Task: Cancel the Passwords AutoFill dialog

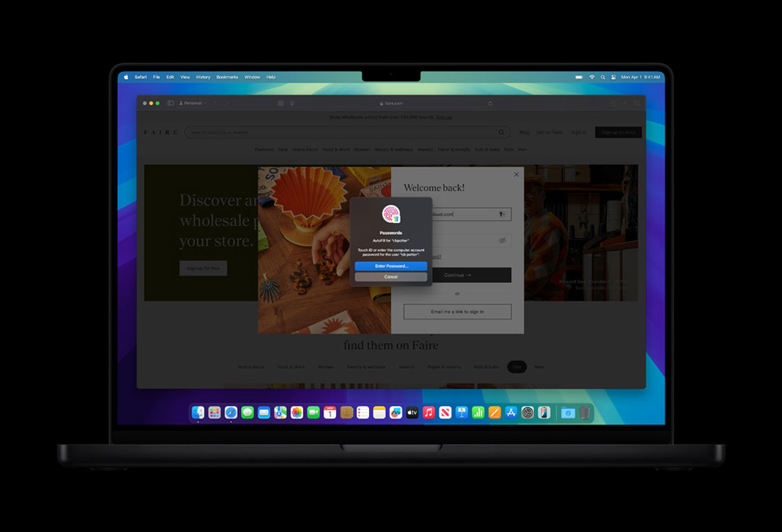Action: 391,276
